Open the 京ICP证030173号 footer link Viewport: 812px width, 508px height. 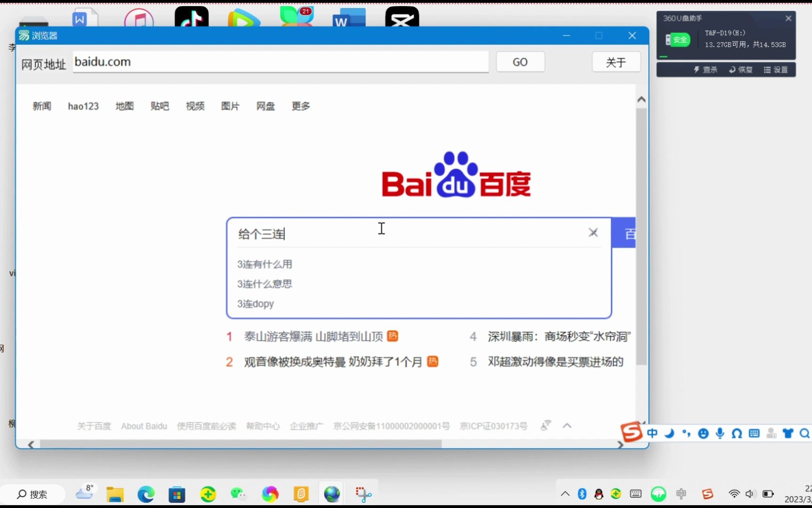tap(493, 426)
